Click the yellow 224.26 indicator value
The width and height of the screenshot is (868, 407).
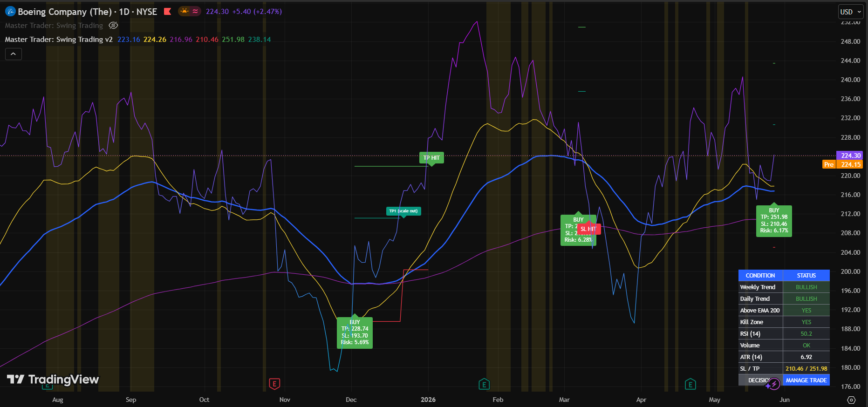click(x=155, y=40)
